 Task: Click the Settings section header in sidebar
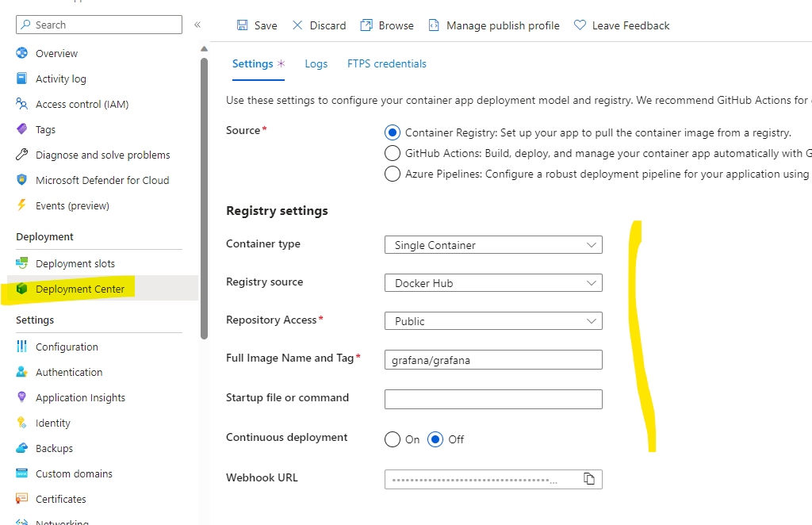35,320
